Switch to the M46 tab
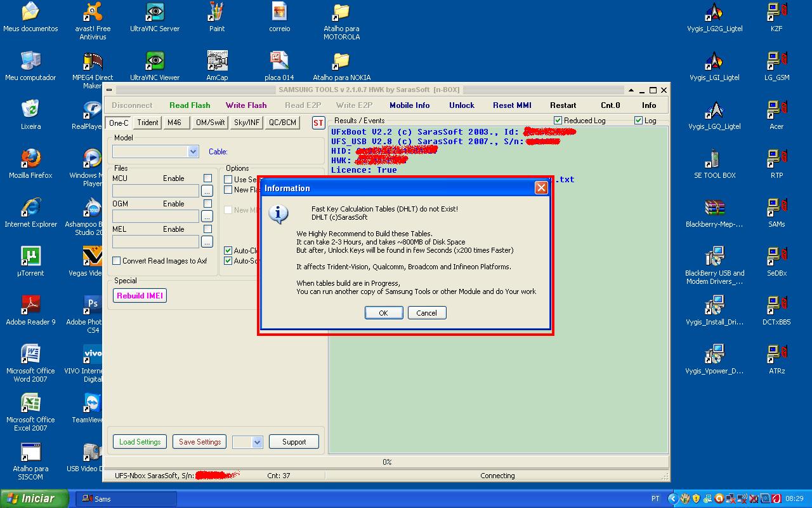This screenshot has height=508, width=812. tap(174, 123)
